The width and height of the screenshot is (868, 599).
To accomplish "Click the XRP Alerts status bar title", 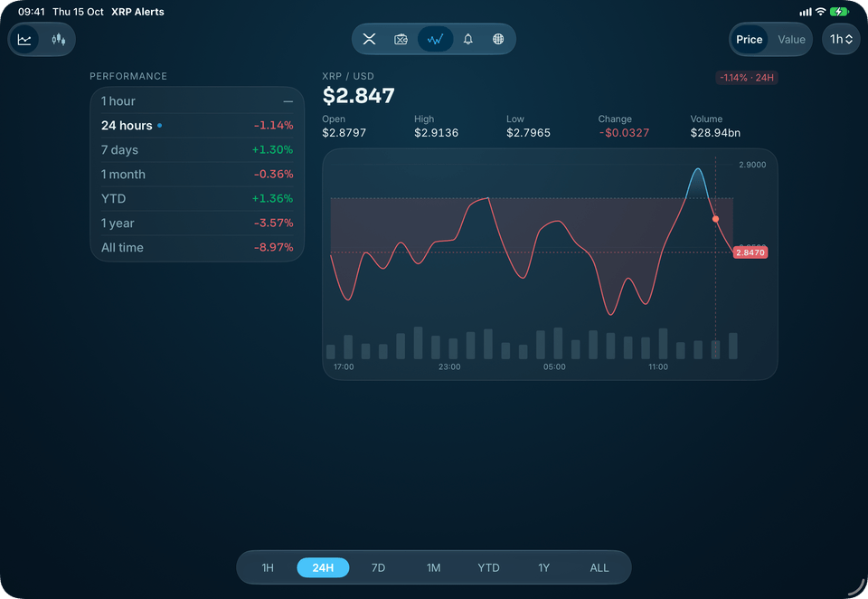I will click(137, 12).
